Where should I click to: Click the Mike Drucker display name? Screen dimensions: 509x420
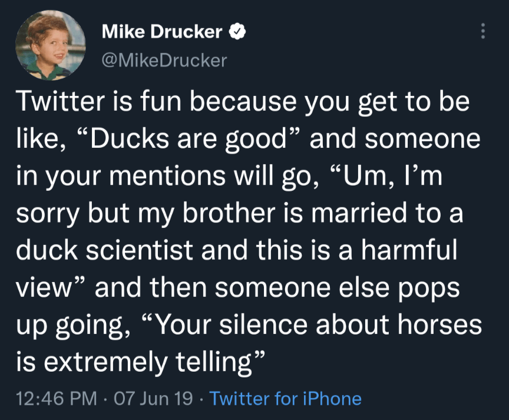point(162,31)
